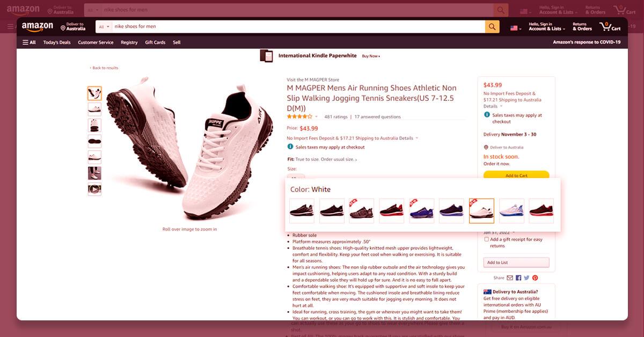Image resolution: width=644 pixels, height=337 pixels.
Task: Open the Size selection dropdown
Action: pos(296,177)
